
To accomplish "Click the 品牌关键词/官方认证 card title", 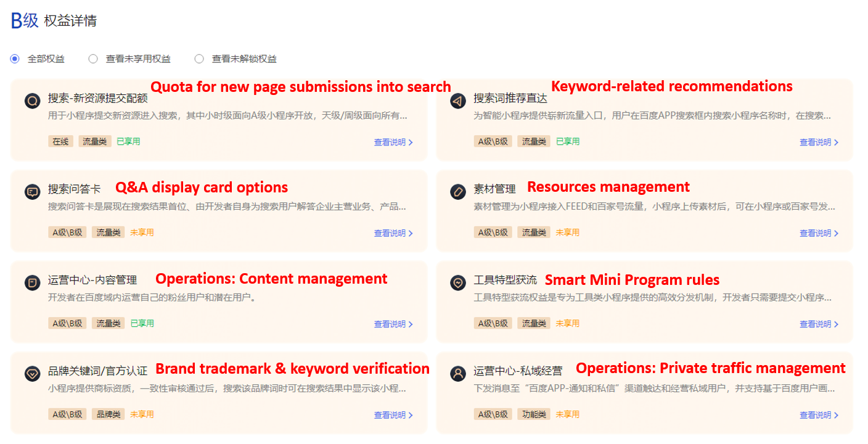I will pos(97,371).
